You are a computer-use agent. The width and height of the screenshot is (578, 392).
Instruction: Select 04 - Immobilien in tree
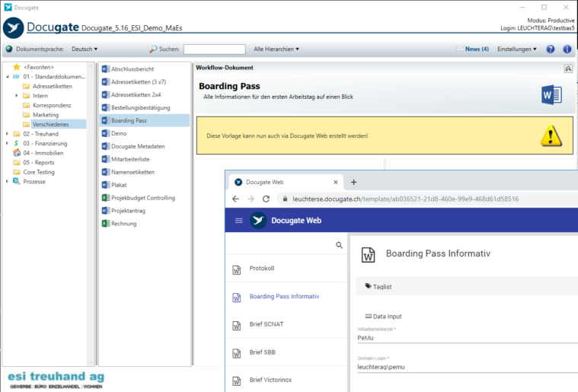(43, 153)
